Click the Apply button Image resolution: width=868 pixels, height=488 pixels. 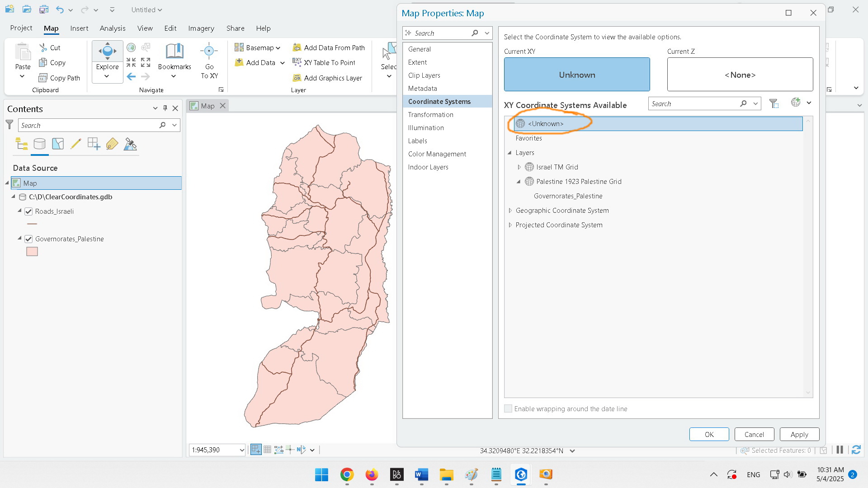[x=799, y=434]
